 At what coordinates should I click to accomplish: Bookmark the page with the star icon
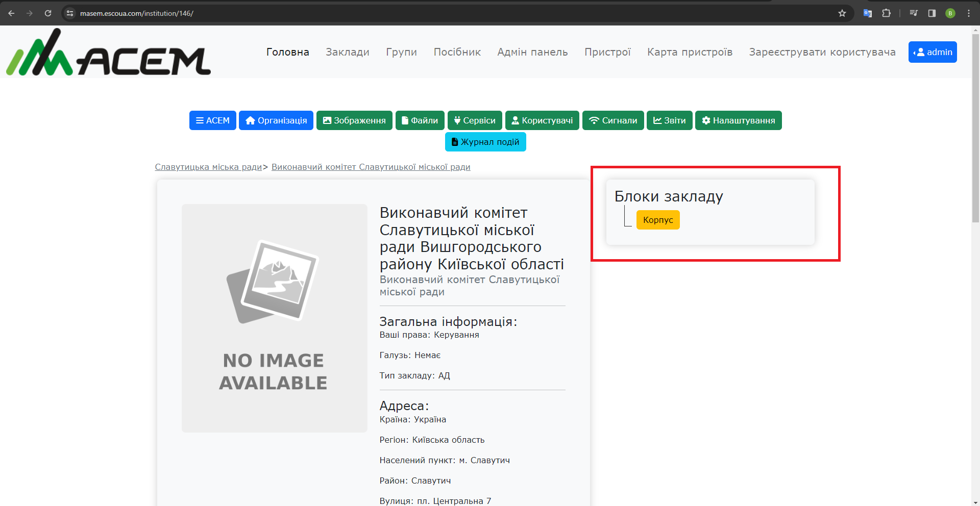[x=843, y=13]
